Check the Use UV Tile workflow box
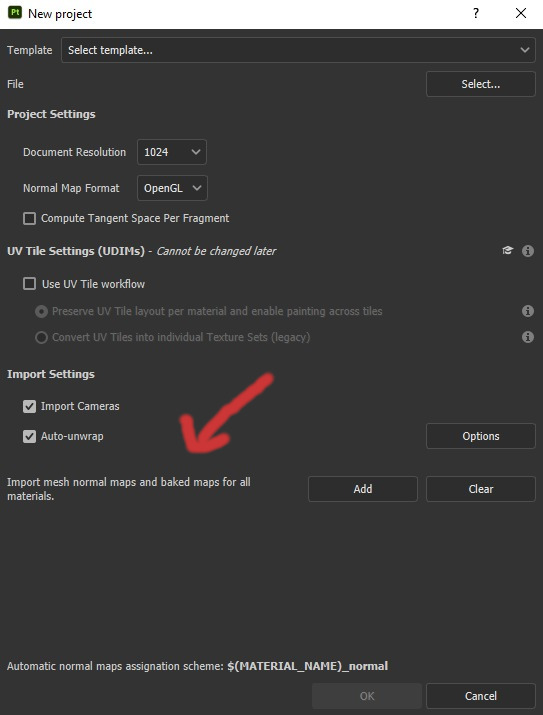 pos(30,284)
